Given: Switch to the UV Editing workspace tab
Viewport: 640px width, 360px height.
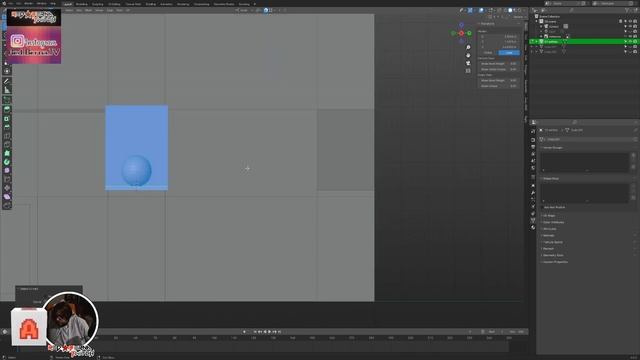Looking at the screenshot, I should 114,4.
